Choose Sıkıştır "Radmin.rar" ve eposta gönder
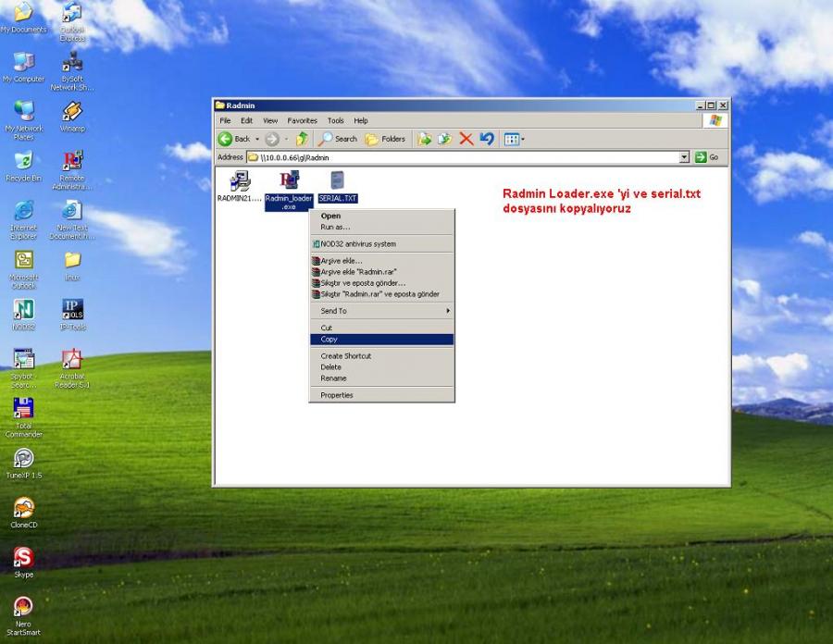 [x=381, y=294]
